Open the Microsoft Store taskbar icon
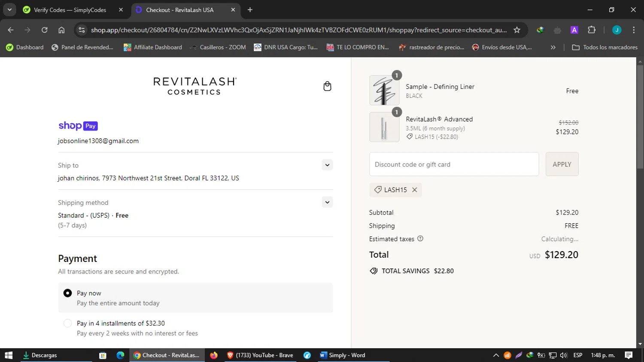644x362 pixels. click(103, 355)
